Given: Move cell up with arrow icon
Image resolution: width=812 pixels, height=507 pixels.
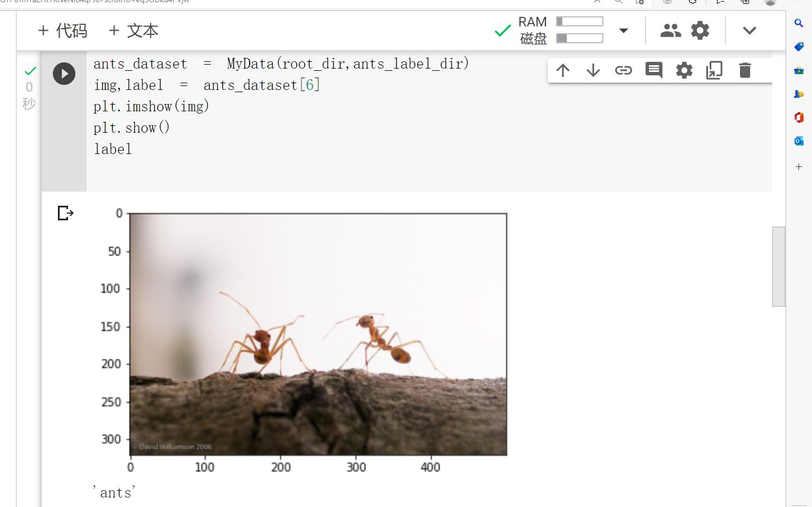Looking at the screenshot, I should [x=563, y=70].
